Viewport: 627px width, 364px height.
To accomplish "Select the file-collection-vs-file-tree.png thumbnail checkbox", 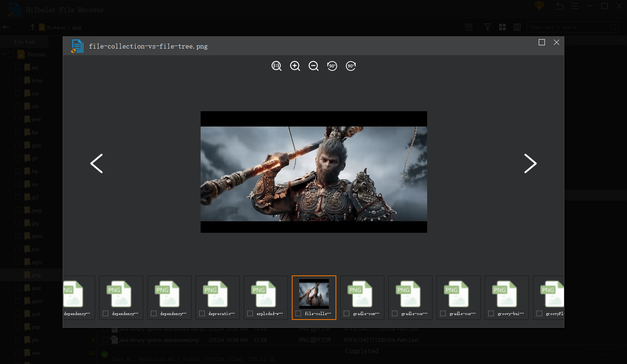I will [x=298, y=313].
